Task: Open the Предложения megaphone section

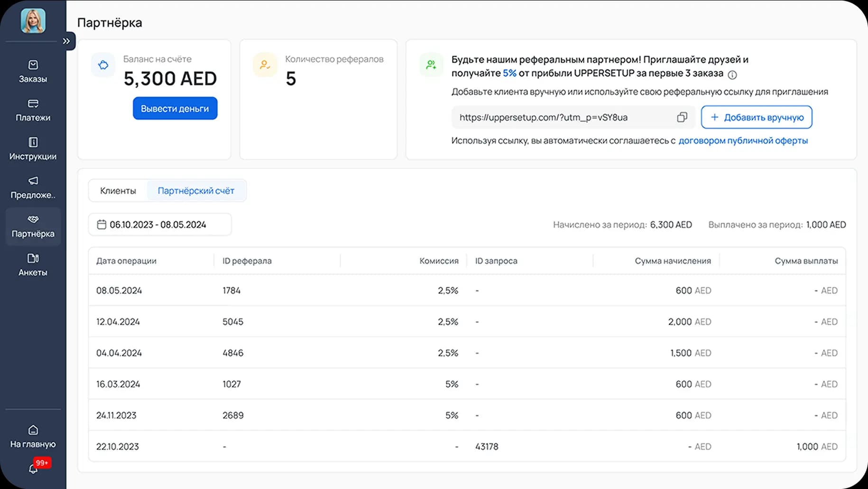Action: [33, 187]
